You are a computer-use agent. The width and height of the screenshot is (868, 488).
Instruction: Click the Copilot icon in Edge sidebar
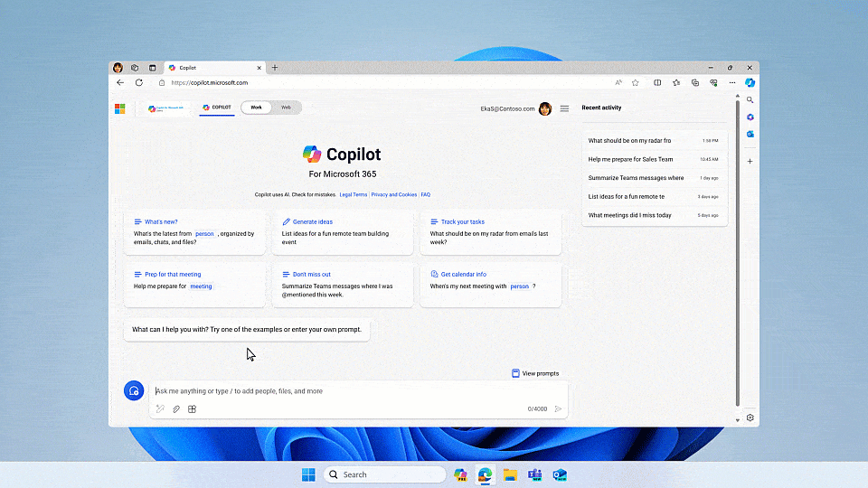[x=750, y=82]
